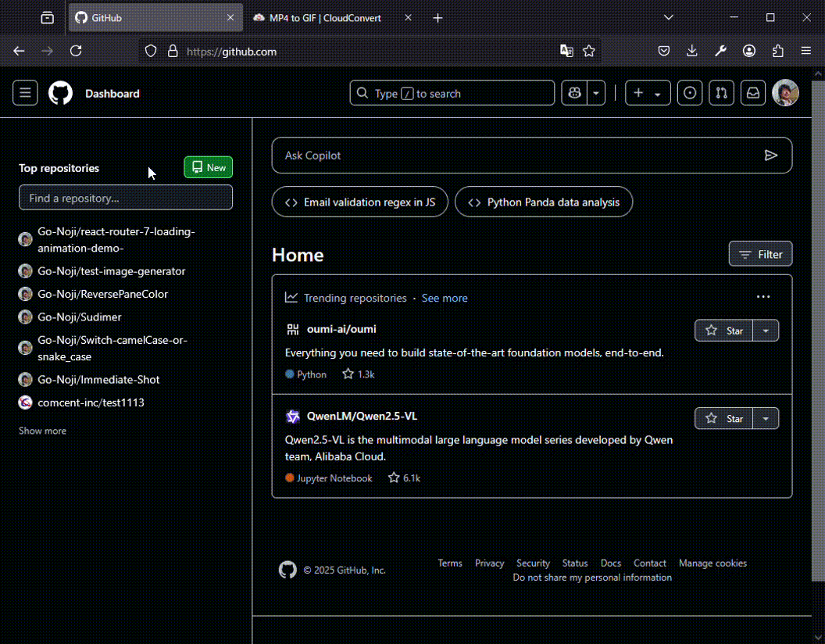
Task: Choose the Python Panda data analysis suggestion
Action: click(x=544, y=202)
